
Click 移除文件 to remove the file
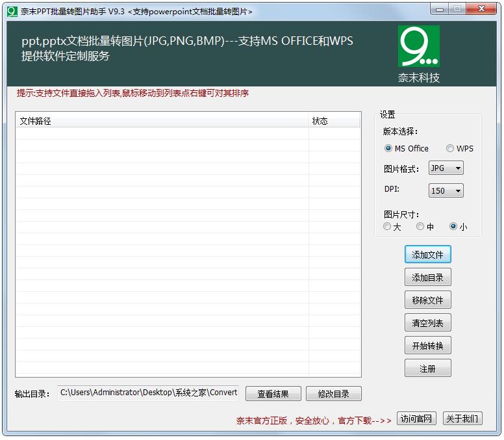coord(427,300)
